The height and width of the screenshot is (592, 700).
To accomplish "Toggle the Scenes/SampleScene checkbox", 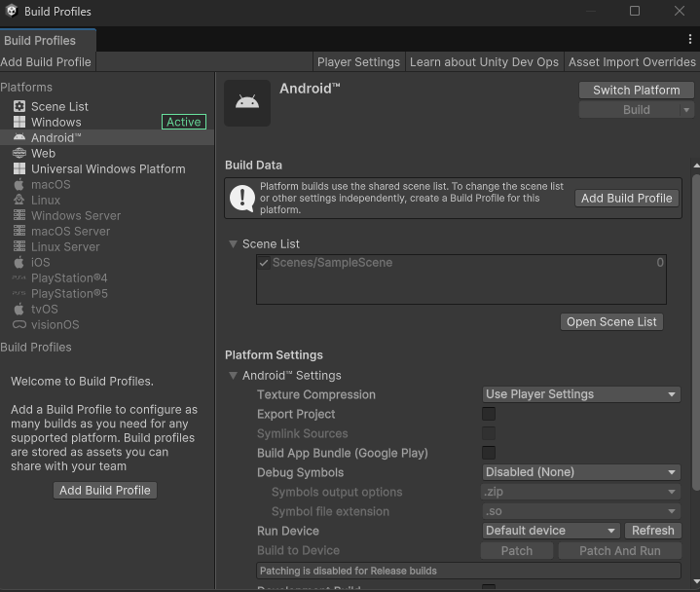I will [x=264, y=263].
